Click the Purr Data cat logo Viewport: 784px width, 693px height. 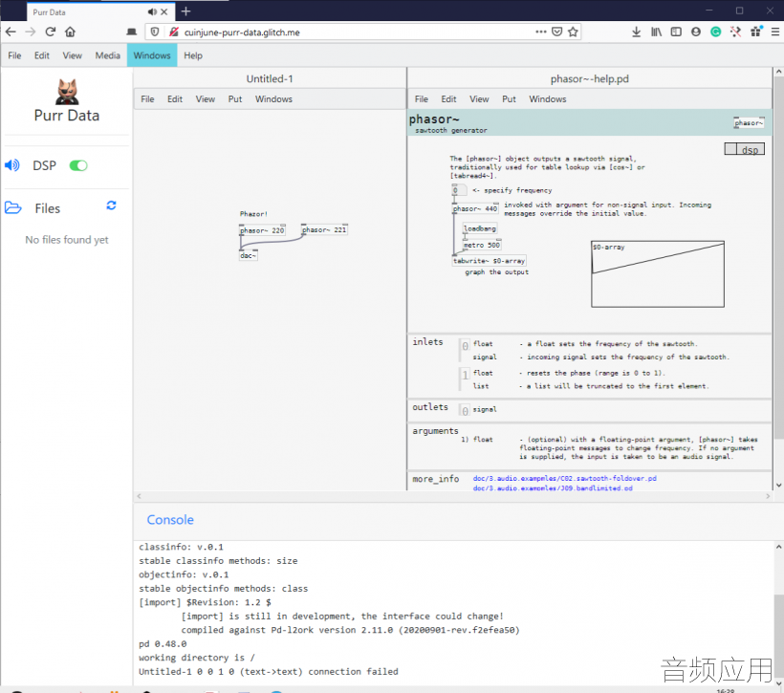(67, 92)
